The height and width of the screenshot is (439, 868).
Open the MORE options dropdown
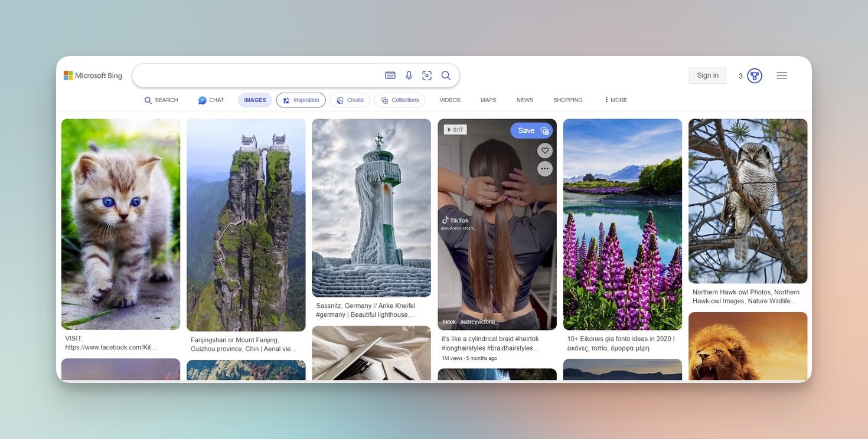coord(615,100)
